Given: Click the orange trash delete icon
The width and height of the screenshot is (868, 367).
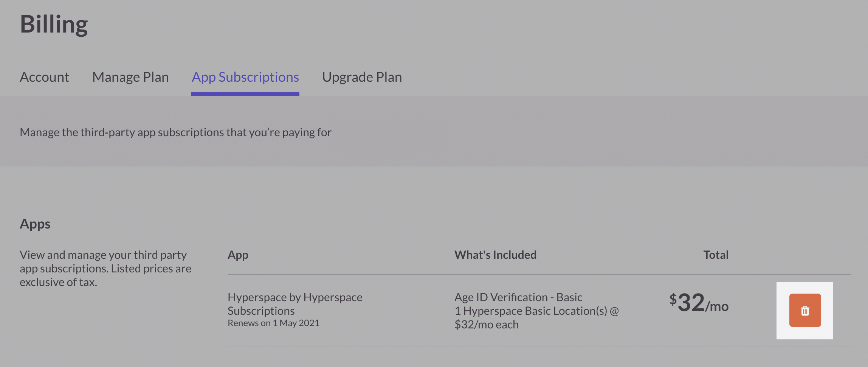Looking at the screenshot, I should [805, 311].
